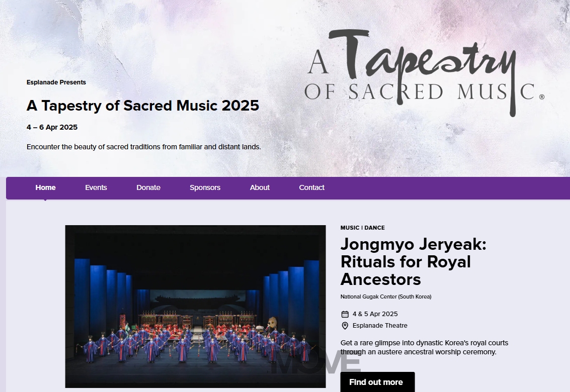
Task: Click the location pin icon beside Esplanade Theatre
Action: click(345, 326)
